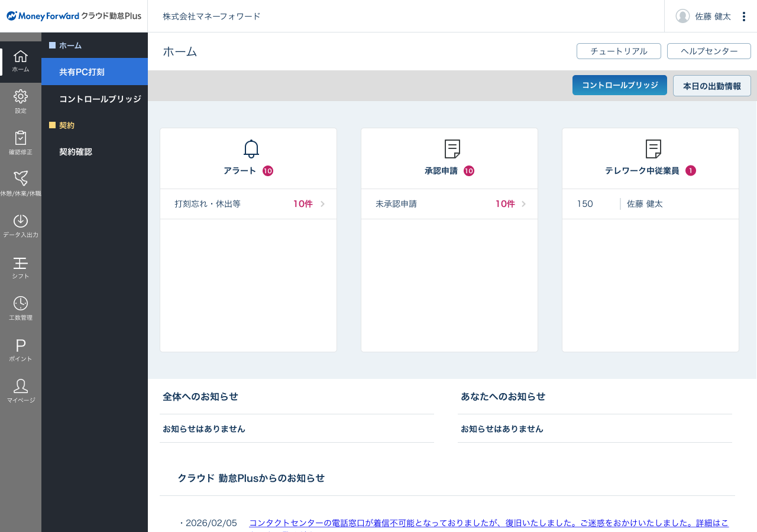Select 共有PC打刻 in the navigation menu
The height and width of the screenshot is (532, 757).
(x=83, y=72)
